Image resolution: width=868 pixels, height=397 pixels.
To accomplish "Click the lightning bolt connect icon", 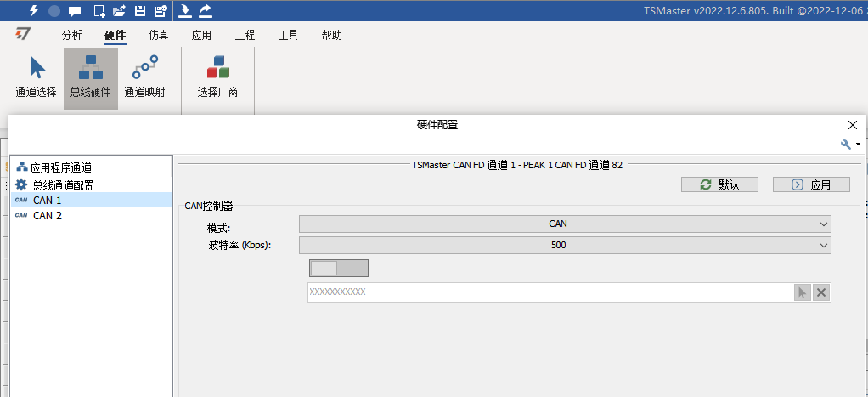I will tap(34, 10).
